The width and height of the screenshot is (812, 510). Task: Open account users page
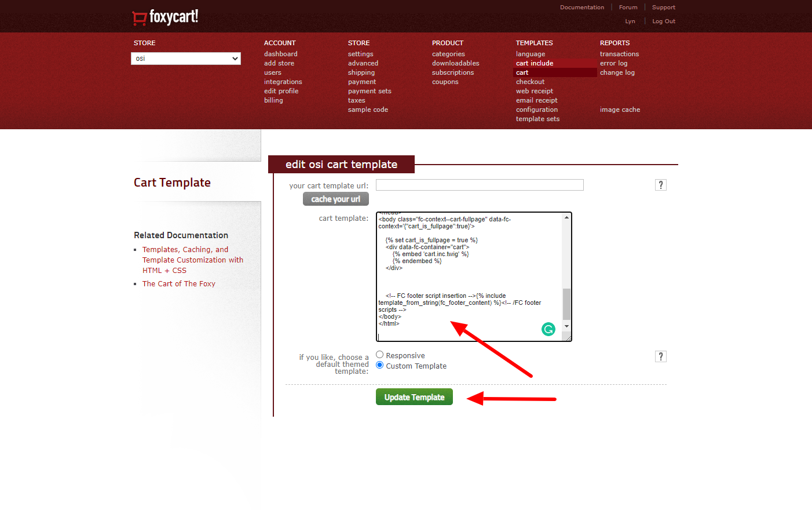273,72
